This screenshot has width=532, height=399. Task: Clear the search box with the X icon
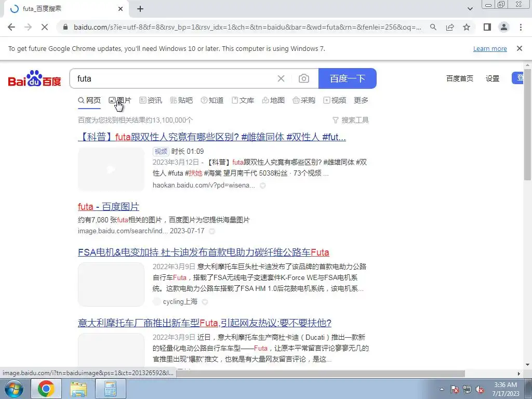point(281,79)
